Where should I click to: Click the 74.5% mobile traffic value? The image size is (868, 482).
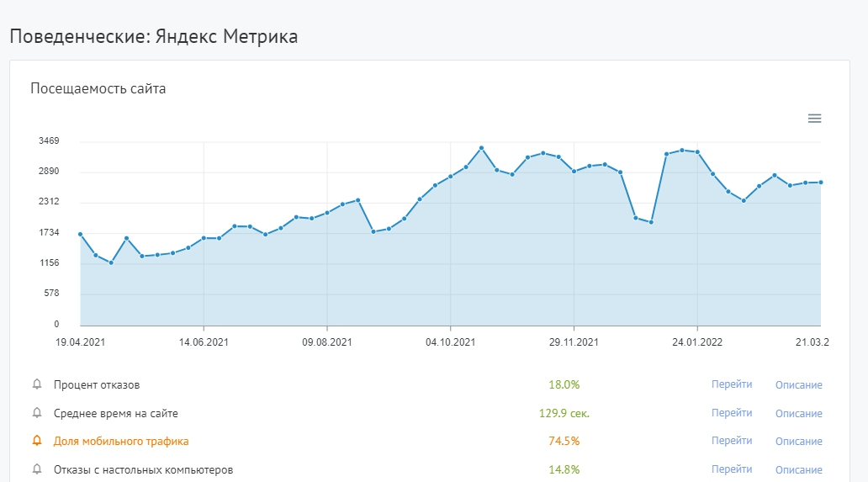pos(564,441)
